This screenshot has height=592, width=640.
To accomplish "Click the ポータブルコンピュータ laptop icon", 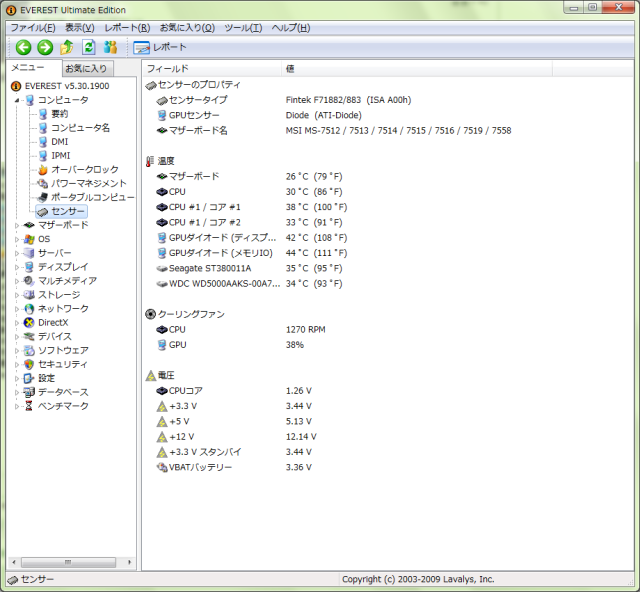I will [x=42, y=197].
